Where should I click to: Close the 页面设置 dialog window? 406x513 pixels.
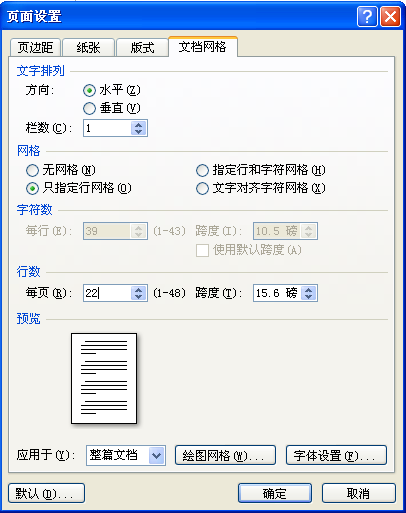tap(390, 16)
